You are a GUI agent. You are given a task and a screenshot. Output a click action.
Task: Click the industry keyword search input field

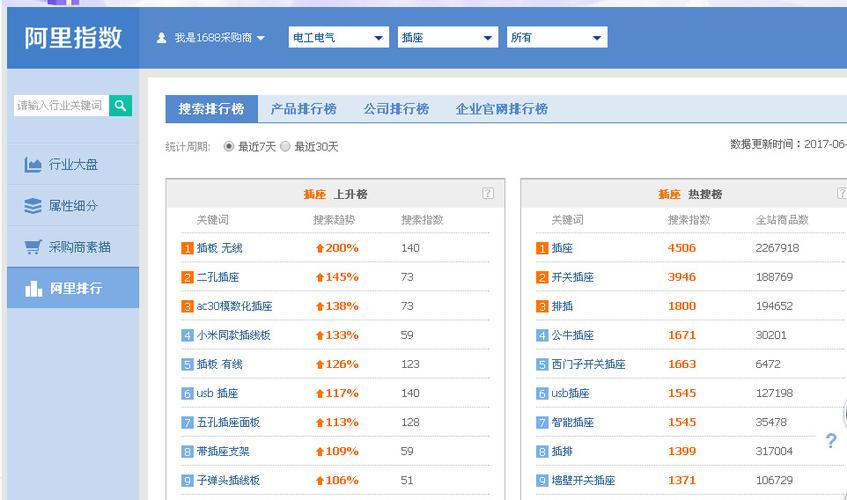tap(61, 105)
